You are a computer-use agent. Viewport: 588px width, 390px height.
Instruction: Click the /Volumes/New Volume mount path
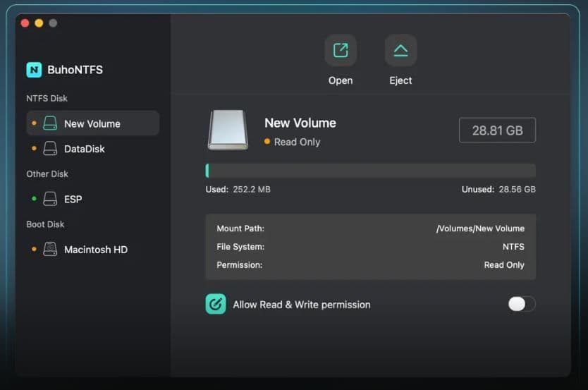point(480,228)
